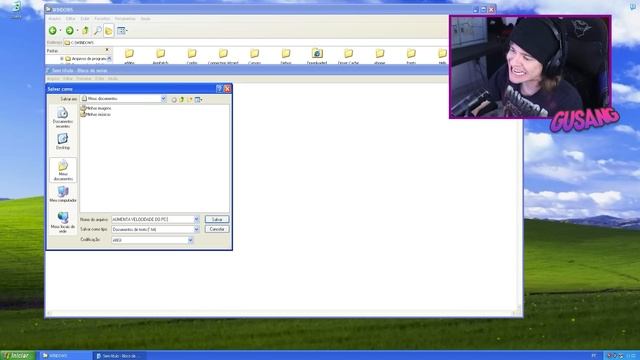Viewport: 640px width, 360px height.
Task: Click the Salvar button
Action: coord(217,219)
